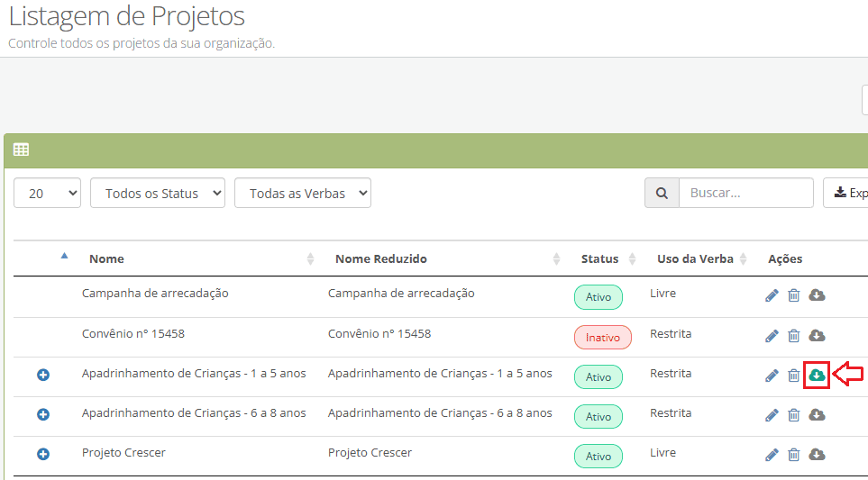Click download icon for Projeto Crescer
Screen dimensions: 868x480
(x=817, y=455)
